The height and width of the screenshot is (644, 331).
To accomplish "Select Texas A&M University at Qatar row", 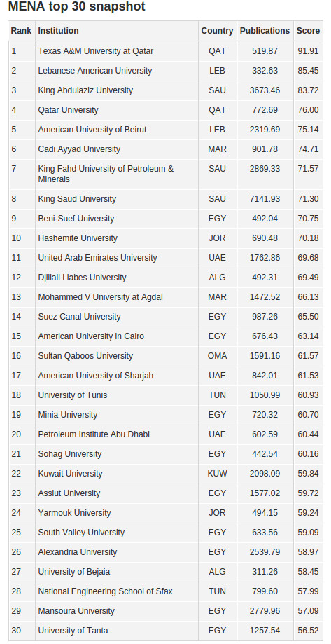I will 166,51.
